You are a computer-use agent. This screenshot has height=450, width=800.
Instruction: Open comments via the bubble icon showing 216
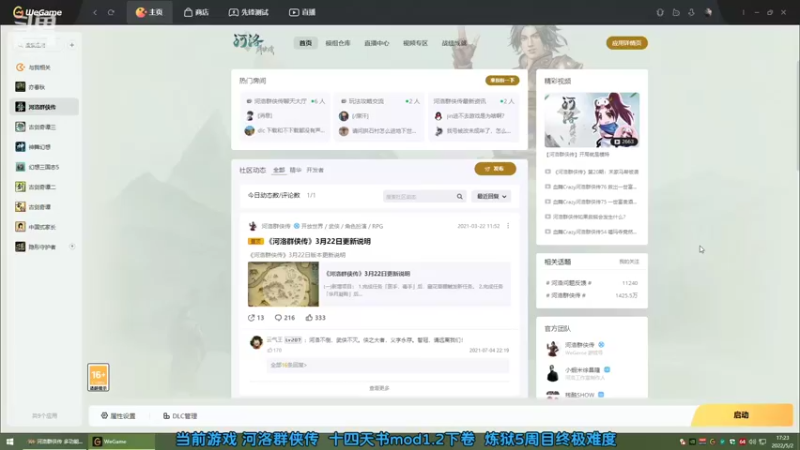click(285, 317)
